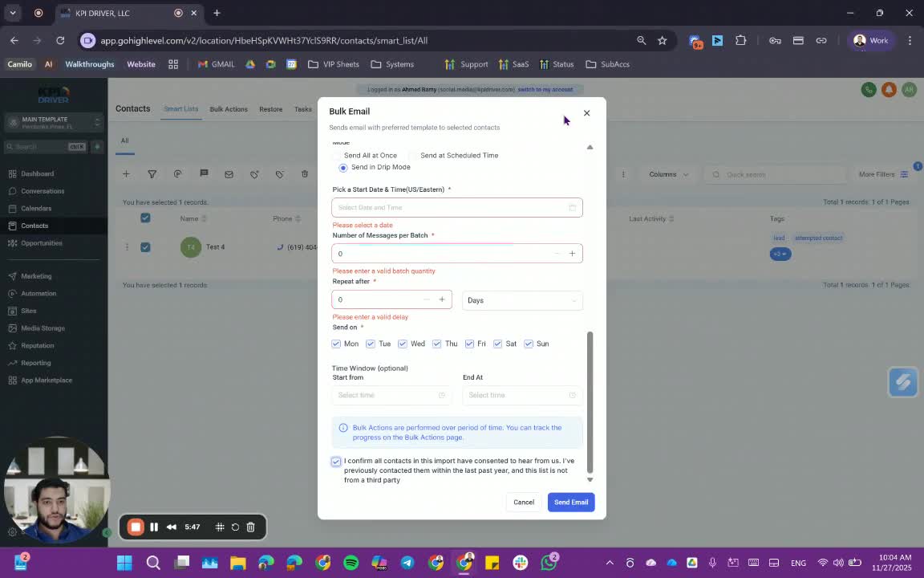Switch to the Smart Lists tab
The width and height of the screenshot is (924, 578).
click(x=181, y=109)
